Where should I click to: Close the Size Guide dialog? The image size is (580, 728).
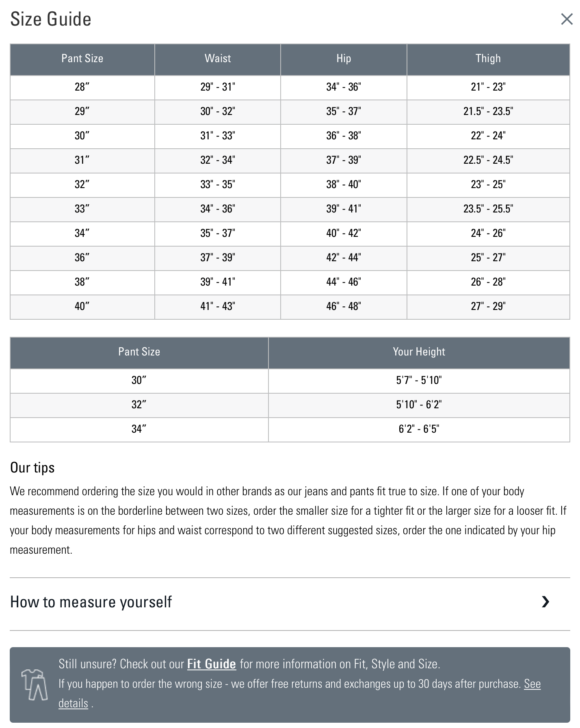click(x=567, y=19)
